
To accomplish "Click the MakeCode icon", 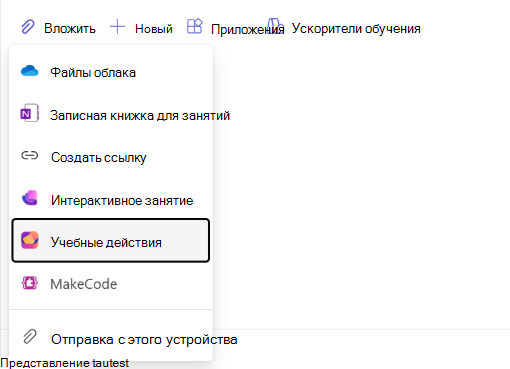I will pos(30,283).
